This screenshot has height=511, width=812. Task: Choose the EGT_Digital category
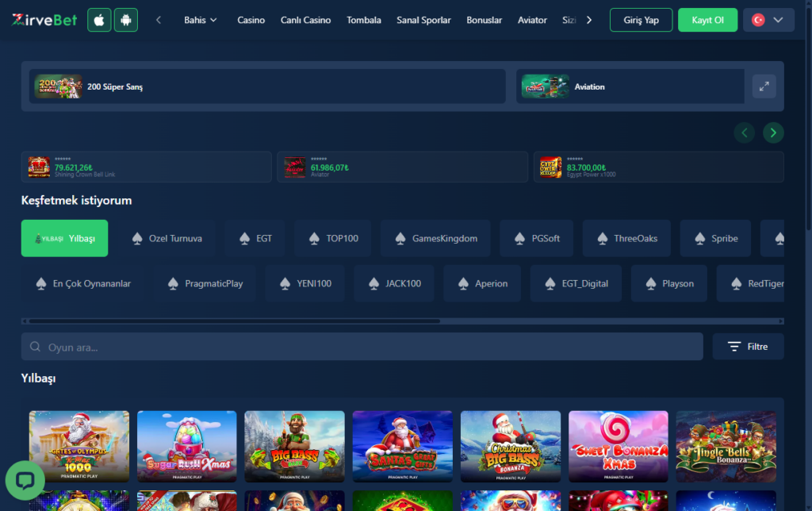(576, 283)
